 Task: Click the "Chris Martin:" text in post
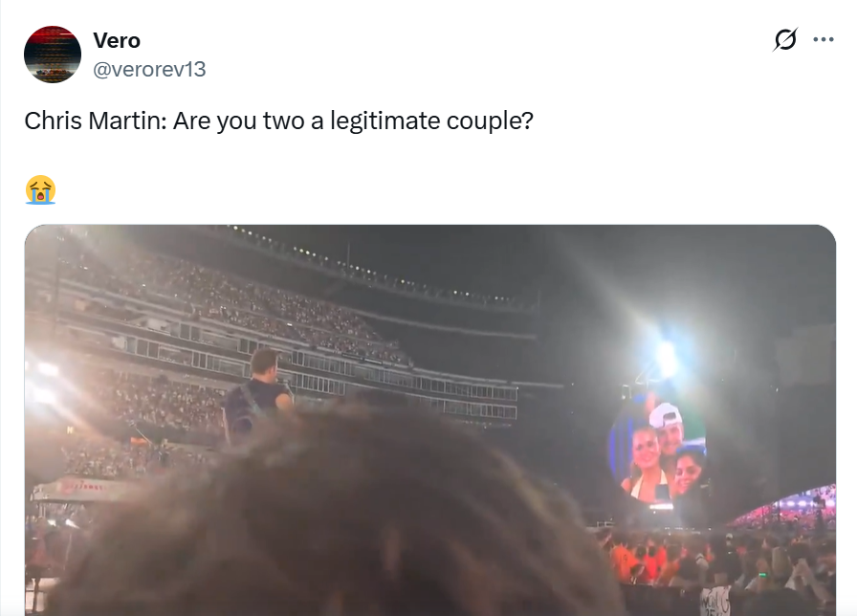point(96,121)
